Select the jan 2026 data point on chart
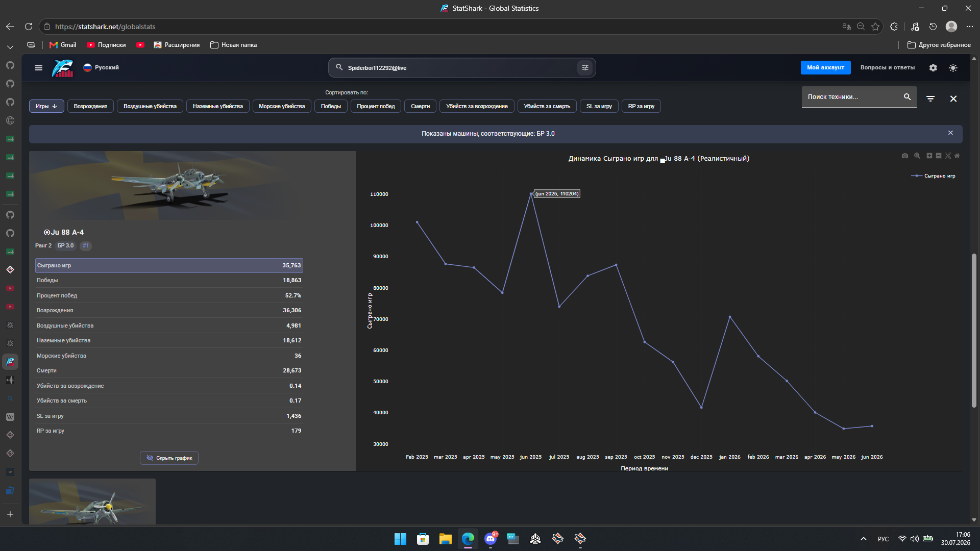The image size is (980, 551). 730,317
